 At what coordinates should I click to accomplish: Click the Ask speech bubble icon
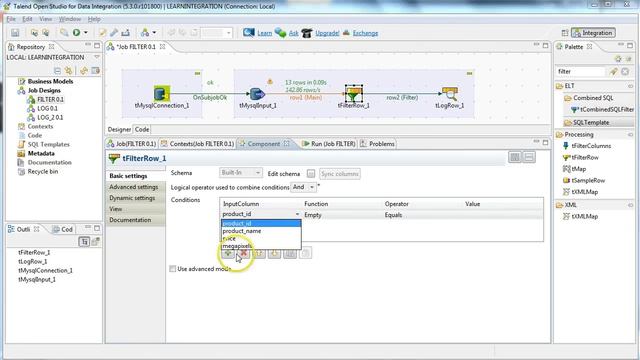[x=280, y=33]
